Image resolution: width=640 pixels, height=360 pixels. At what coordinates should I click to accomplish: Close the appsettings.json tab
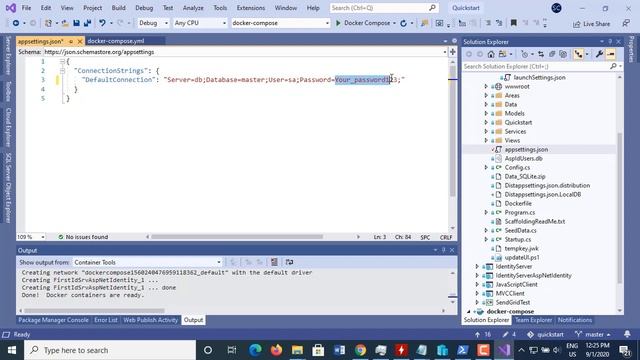click(x=80, y=41)
